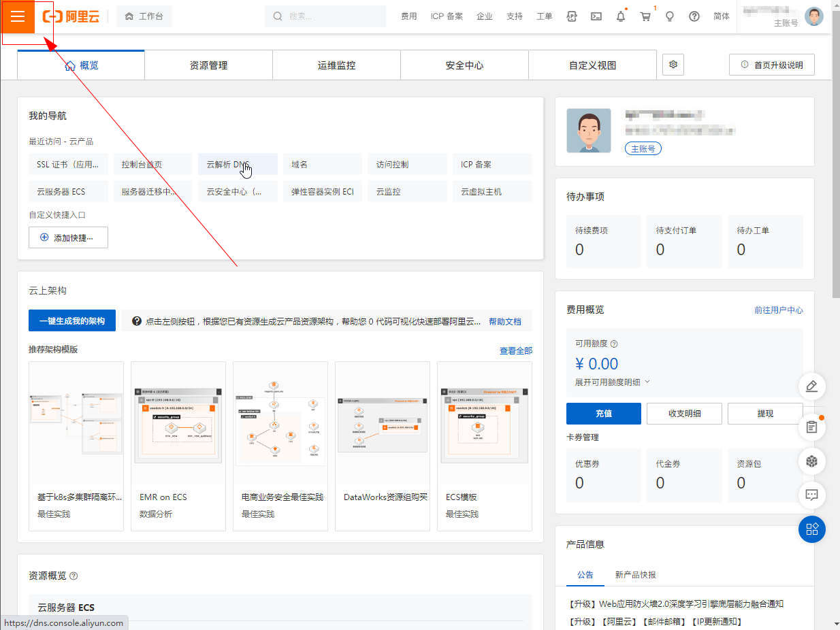Switch language via 简体

point(722,16)
